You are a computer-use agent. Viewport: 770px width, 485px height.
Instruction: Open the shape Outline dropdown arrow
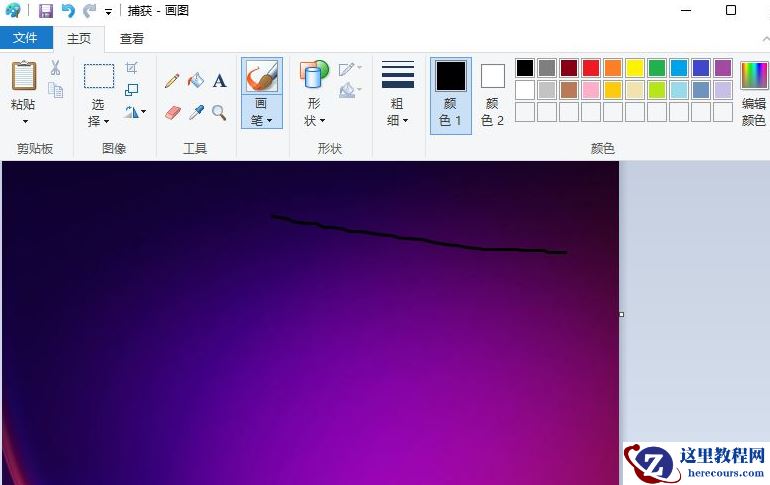(x=359, y=67)
